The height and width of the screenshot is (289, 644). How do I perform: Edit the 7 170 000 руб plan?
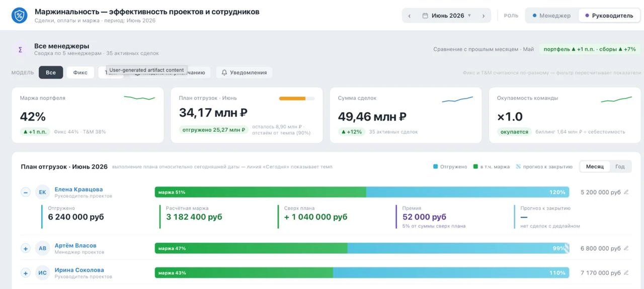pos(626,273)
